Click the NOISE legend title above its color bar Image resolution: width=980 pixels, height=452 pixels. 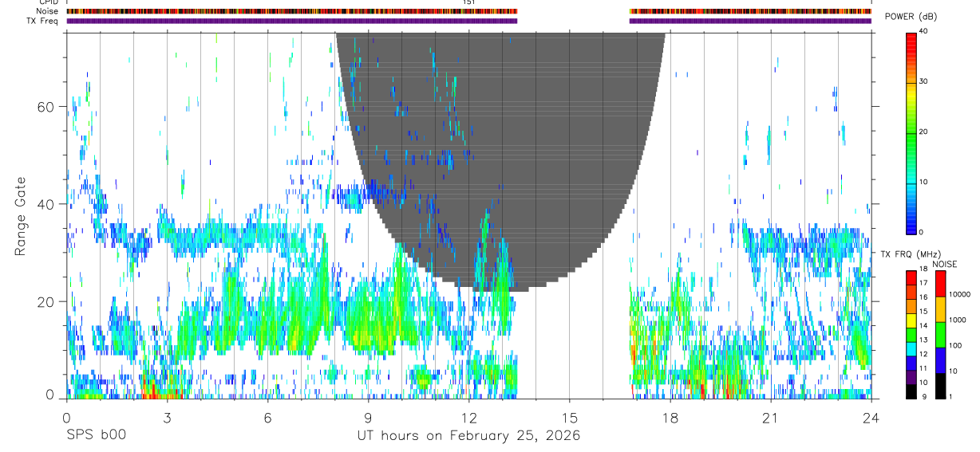pos(946,264)
